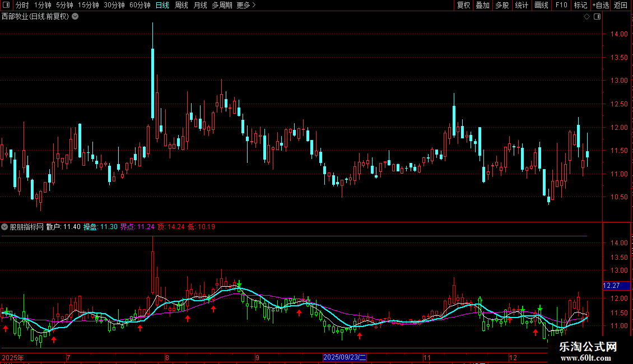Open the 统计 statistics tool
The width and height of the screenshot is (633, 364).
tap(522, 5)
